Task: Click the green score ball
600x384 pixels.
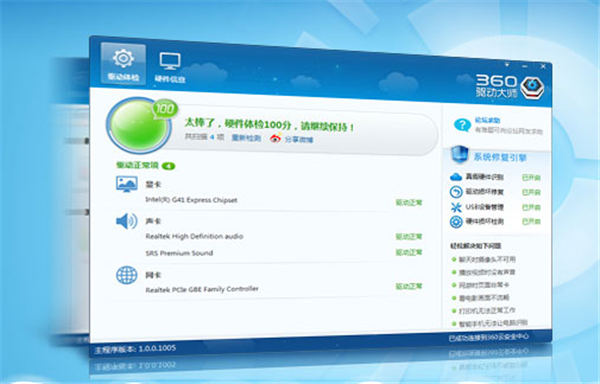Action: pos(139,125)
